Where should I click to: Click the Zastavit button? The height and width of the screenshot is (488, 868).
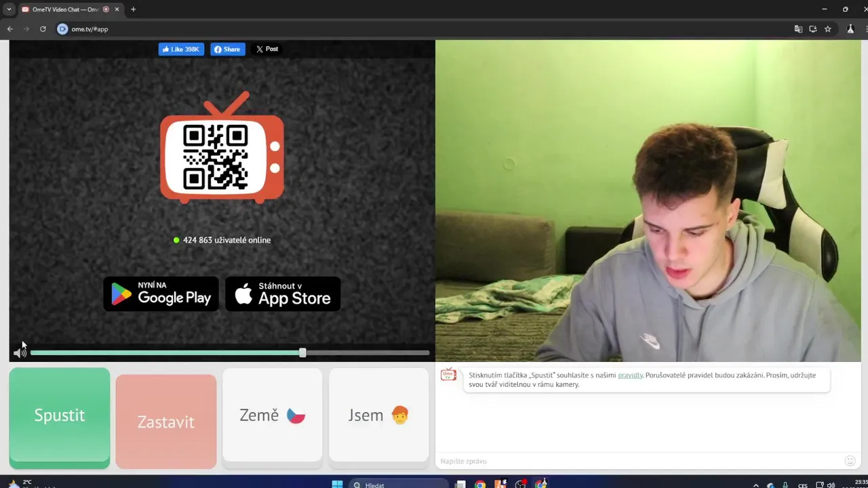[166, 422]
